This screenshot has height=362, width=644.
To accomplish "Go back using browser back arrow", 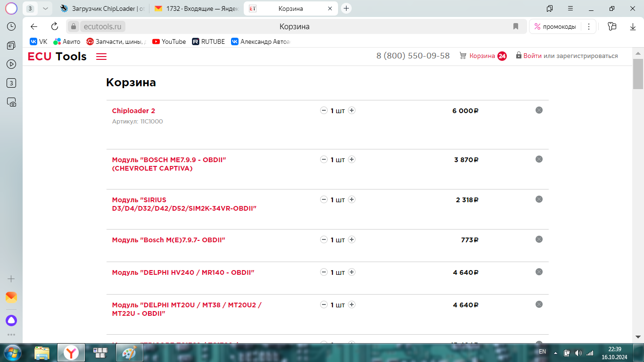I will (x=34, y=26).
